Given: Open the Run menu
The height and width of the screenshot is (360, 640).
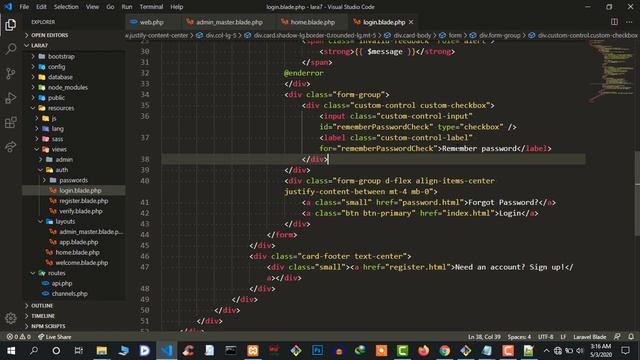Looking at the screenshot, I should coord(127,7).
